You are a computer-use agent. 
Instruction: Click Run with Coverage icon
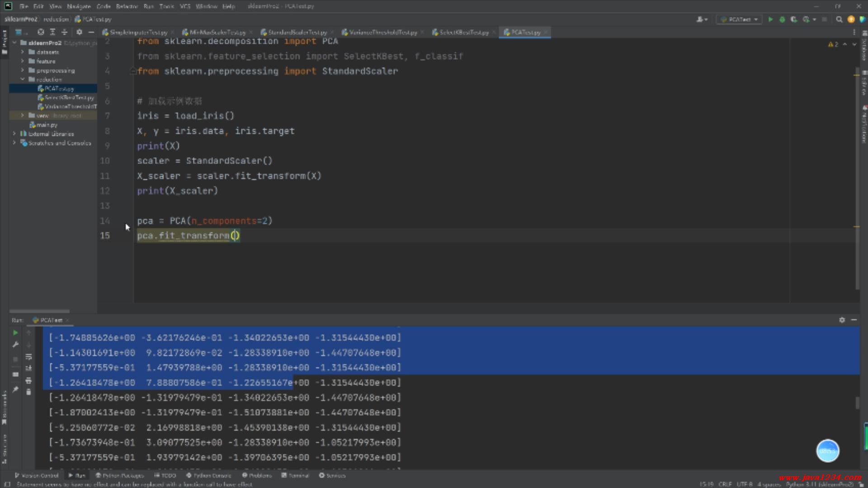[794, 19]
